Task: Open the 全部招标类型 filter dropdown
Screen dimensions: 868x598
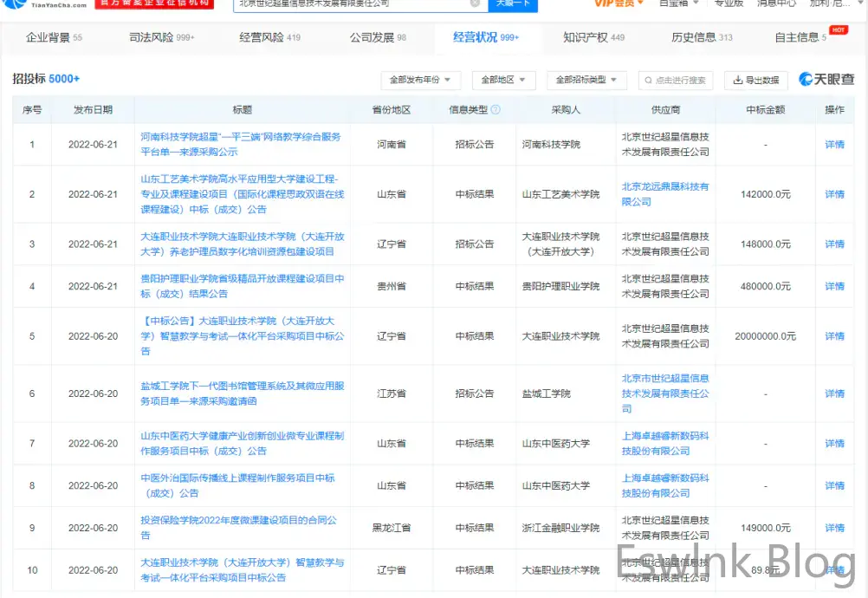Action: pos(586,80)
